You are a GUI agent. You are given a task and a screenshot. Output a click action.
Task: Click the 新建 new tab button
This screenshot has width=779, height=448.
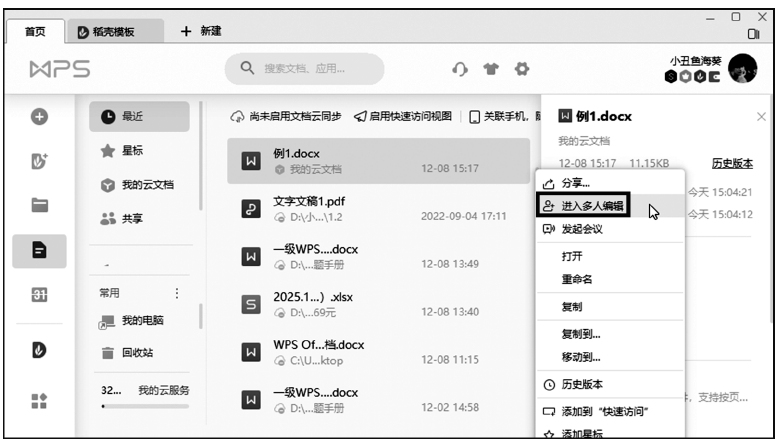pos(200,31)
